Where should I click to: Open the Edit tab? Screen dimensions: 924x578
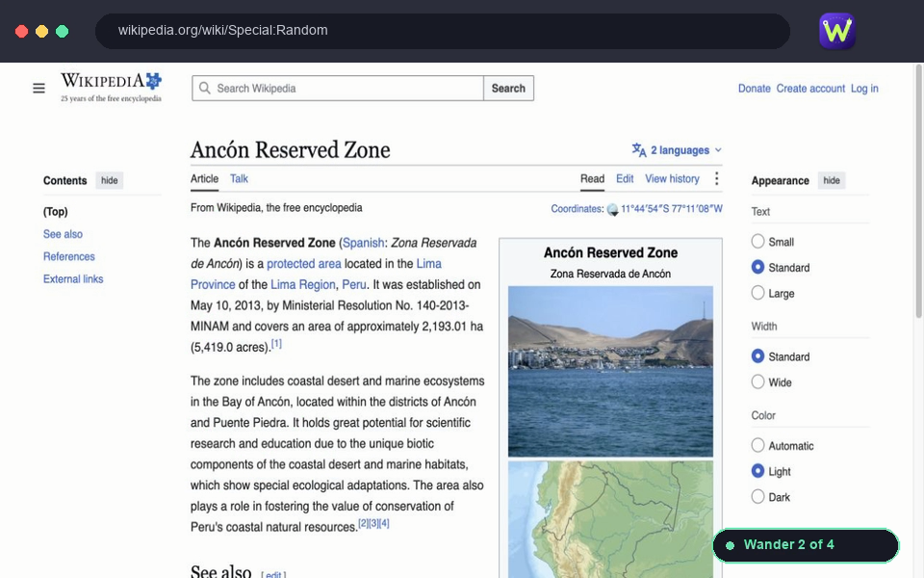pyautogui.click(x=625, y=179)
